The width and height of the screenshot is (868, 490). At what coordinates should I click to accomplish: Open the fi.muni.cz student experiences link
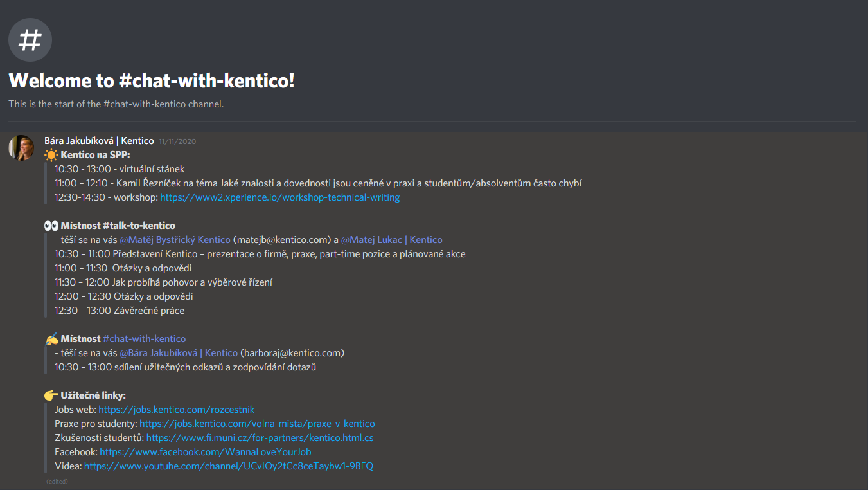coord(260,438)
